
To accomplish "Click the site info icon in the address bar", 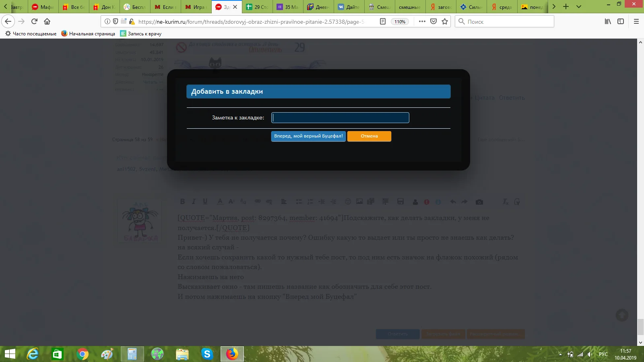I will click(107, 21).
